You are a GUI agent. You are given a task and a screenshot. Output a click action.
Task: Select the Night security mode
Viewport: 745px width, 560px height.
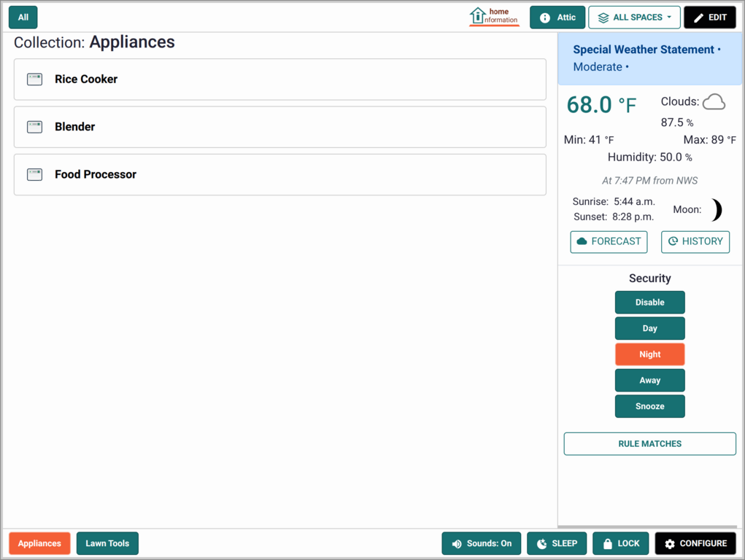point(650,354)
